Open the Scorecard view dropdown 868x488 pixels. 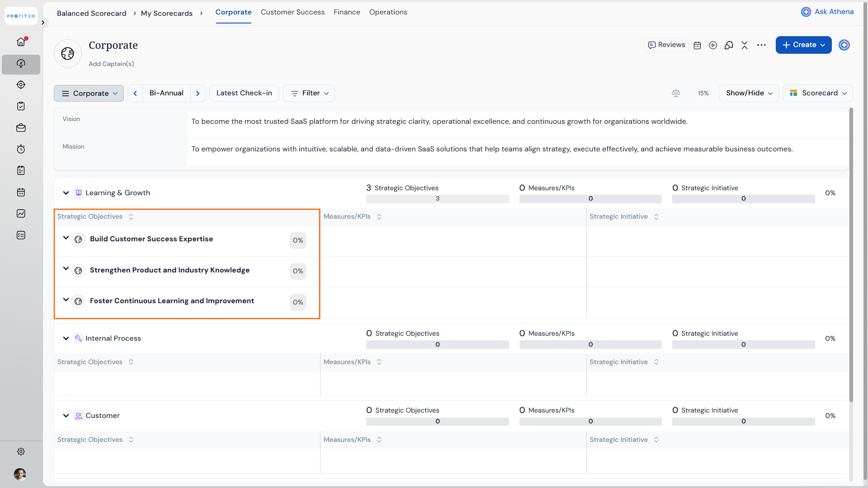point(818,93)
